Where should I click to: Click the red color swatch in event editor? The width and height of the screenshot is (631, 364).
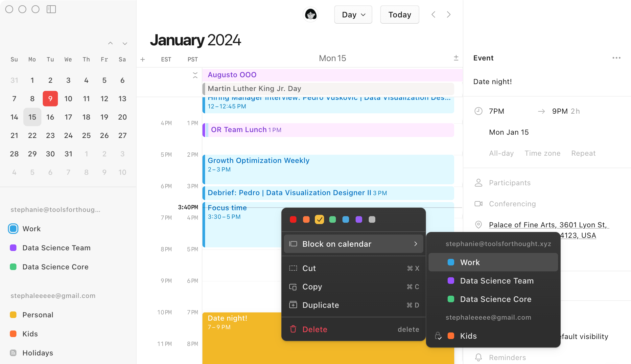click(x=292, y=219)
